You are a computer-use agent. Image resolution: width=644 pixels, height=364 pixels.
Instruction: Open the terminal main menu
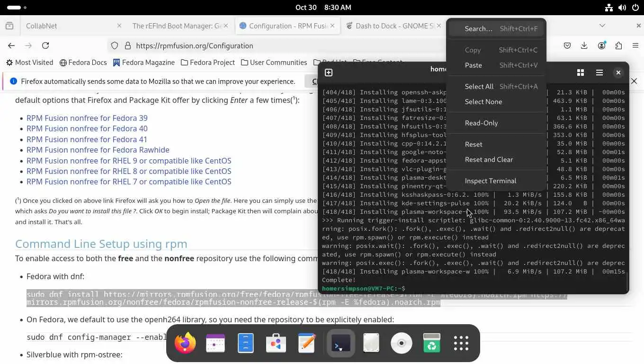(599, 73)
